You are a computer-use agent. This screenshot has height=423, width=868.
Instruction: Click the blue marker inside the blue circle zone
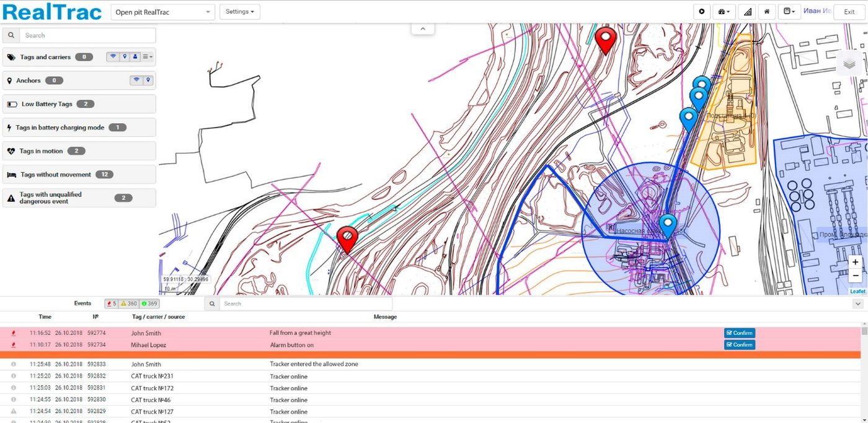pos(668,227)
